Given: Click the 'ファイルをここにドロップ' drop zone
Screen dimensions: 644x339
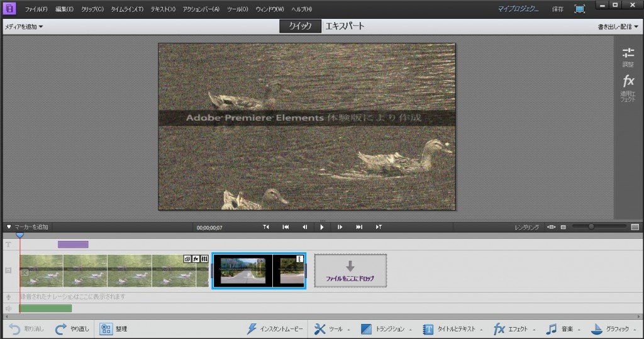Looking at the screenshot, I should click(x=350, y=271).
